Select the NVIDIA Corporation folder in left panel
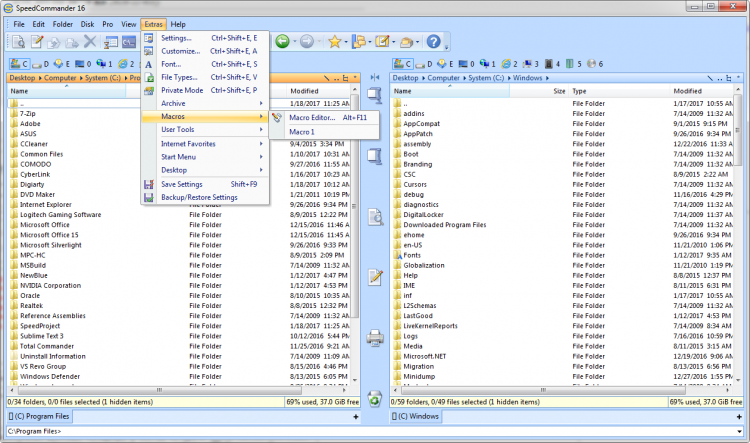The image size is (750, 443). pos(50,286)
